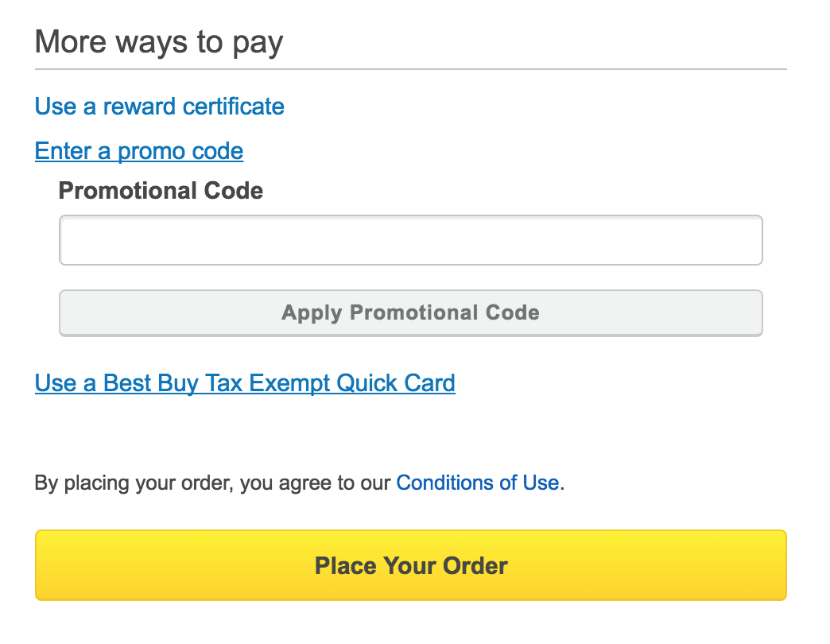The image size is (830, 644).
Task: Open the Conditions of Use link
Action: pos(478,483)
